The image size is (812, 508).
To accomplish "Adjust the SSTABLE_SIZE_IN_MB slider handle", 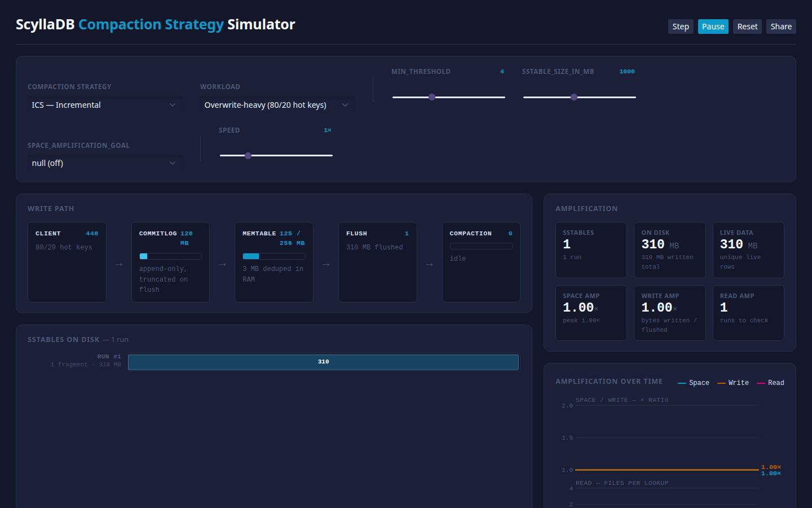I will point(574,97).
